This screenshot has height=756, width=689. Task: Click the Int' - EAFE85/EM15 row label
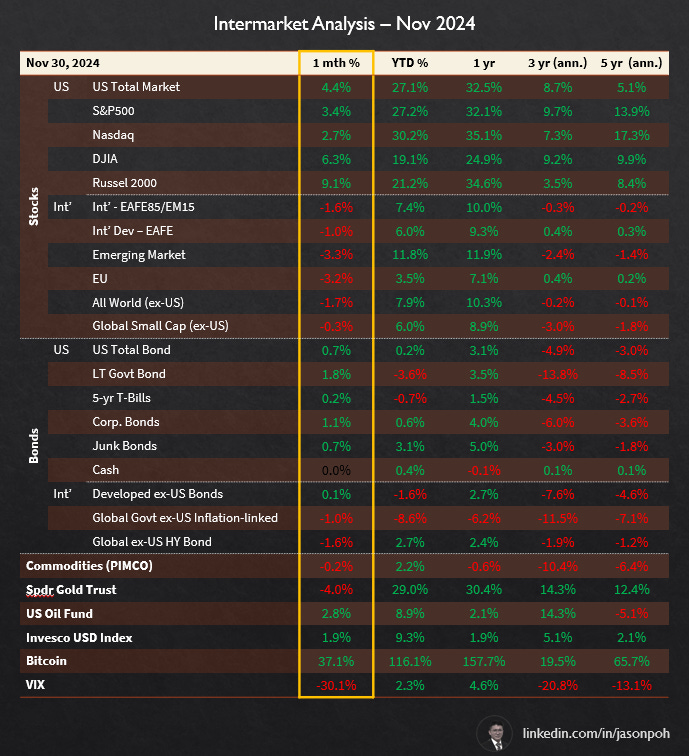coord(143,207)
